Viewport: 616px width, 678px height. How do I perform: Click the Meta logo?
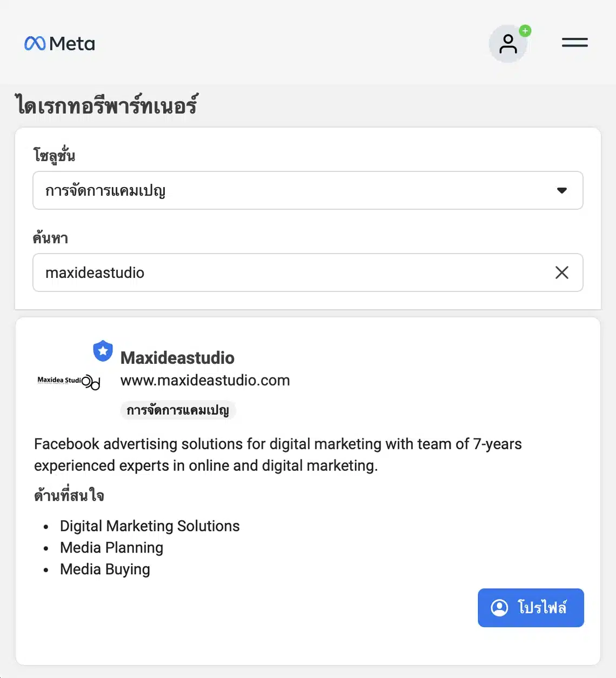coord(59,43)
